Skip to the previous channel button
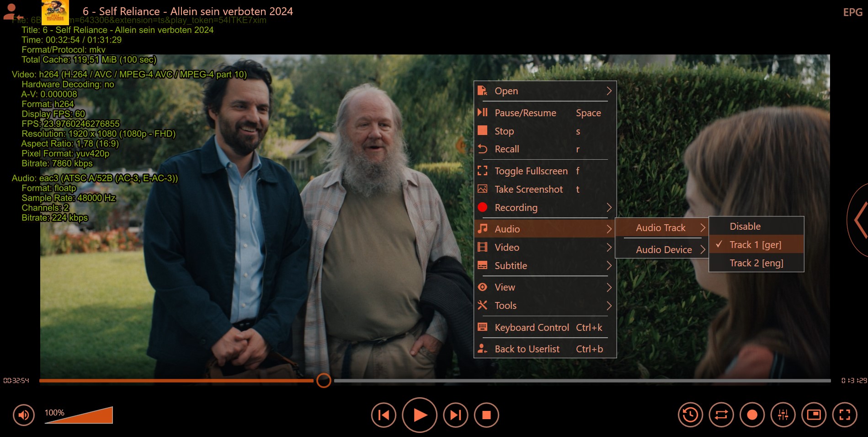868x437 pixels. click(383, 415)
